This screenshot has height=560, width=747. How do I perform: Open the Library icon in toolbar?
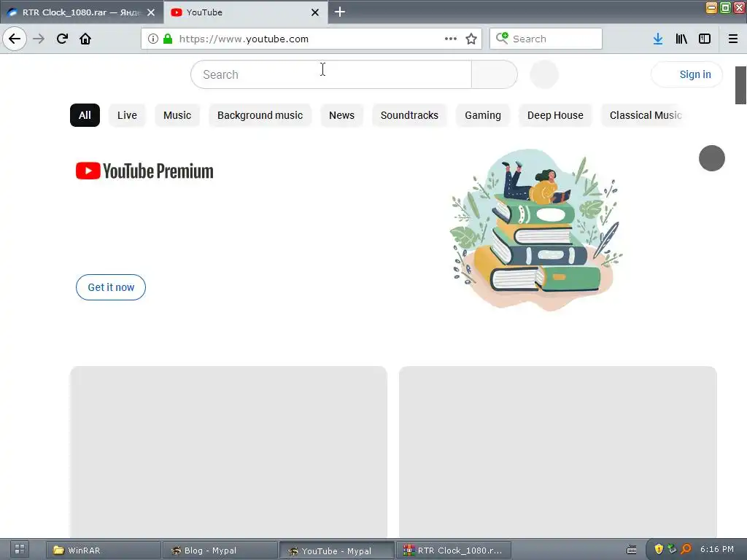[681, 39]
